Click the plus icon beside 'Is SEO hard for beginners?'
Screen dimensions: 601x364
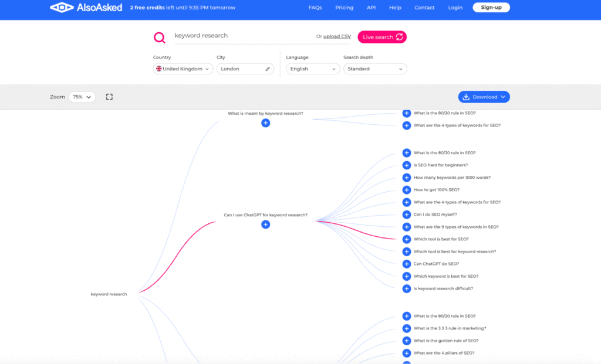(x=406, y=165)
